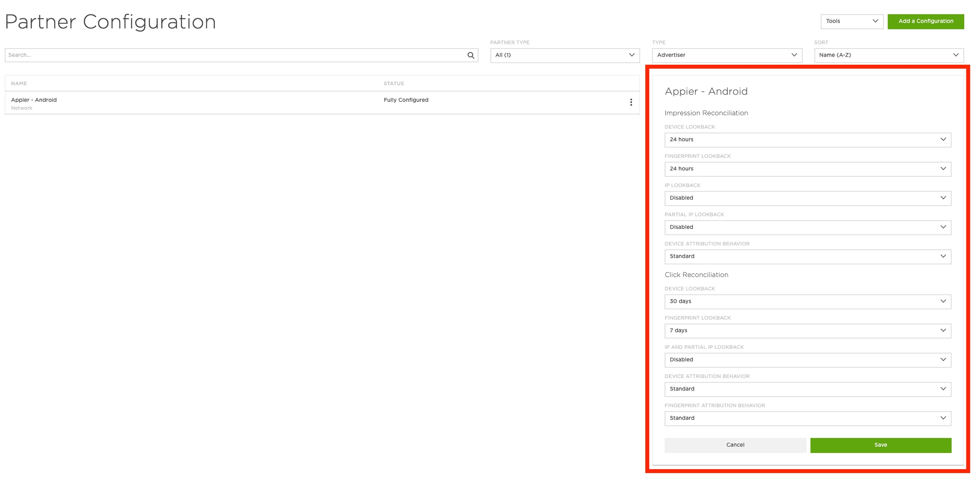This screenshot has height=479, width=980.
Task: Expand Click Fingerprint Lookback 7 days dropdown
Action: (807, 331)
